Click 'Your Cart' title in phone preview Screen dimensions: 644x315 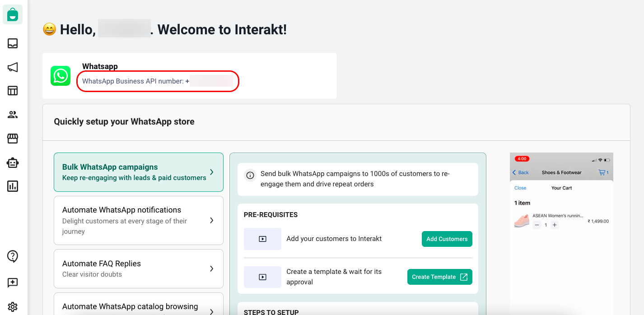(x=562, y=188)
